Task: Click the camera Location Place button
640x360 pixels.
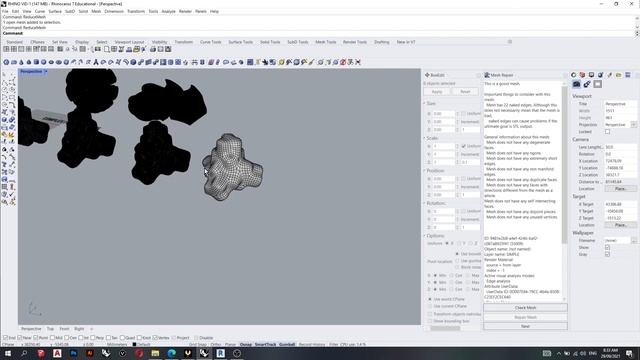Action: (x=620, y=189)
